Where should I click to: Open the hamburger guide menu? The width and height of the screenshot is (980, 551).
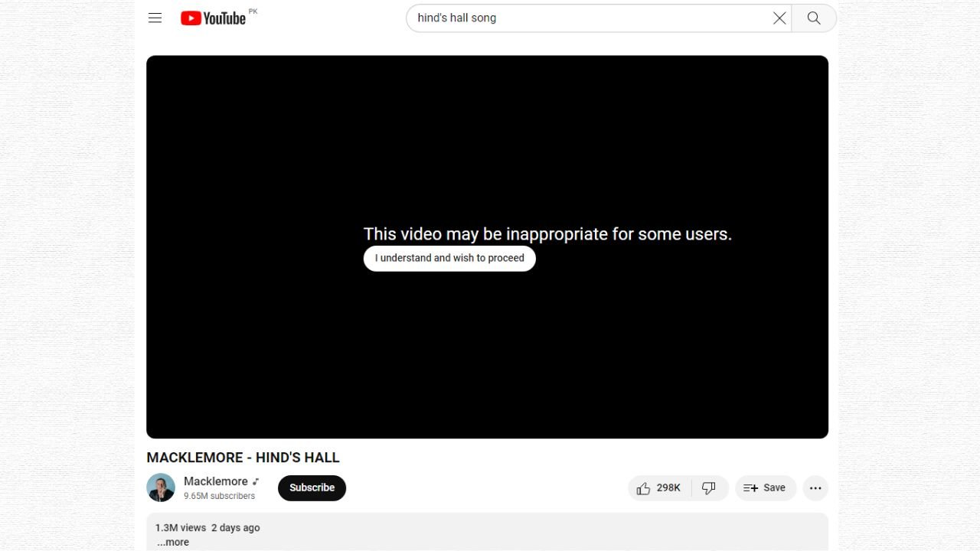[x=155, y=18]
